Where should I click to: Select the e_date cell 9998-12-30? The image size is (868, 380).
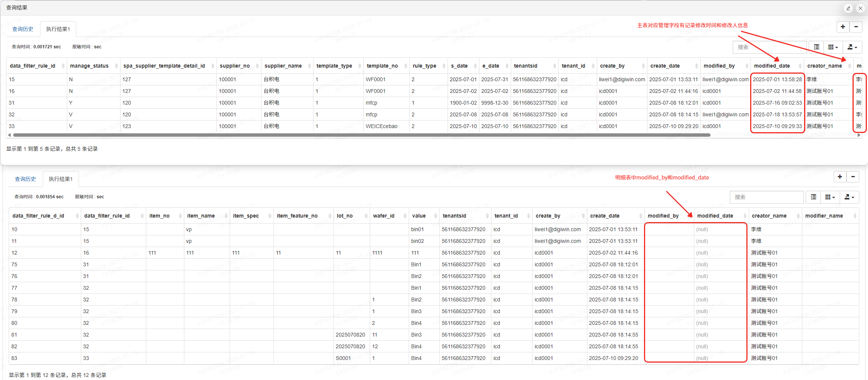click(x=494, y=103)
